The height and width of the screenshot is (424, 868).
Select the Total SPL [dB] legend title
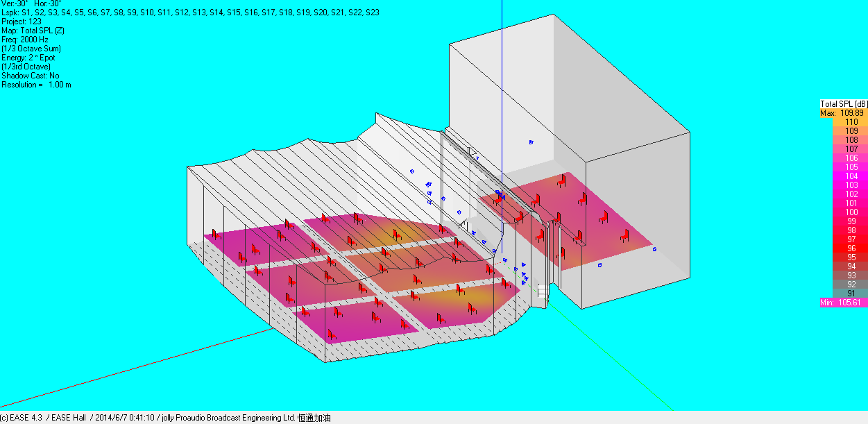coord(844,104)
